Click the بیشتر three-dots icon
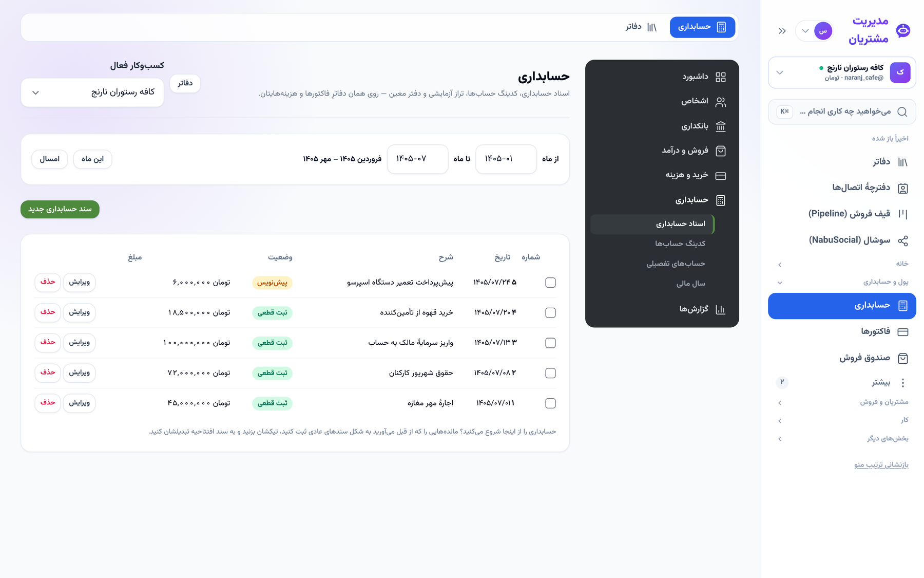This screenshot has width=924, height=578. [x=902, y=382]
